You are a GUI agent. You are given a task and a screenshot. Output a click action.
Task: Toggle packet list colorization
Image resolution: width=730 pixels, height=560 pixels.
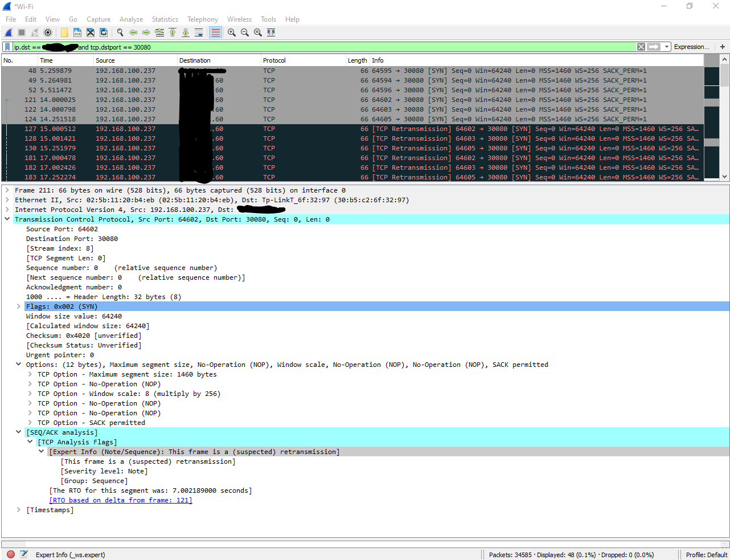215,32
